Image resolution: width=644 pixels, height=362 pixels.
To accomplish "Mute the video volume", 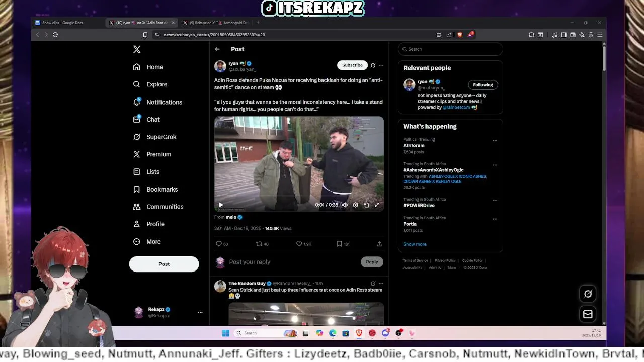I will [345, 205].
